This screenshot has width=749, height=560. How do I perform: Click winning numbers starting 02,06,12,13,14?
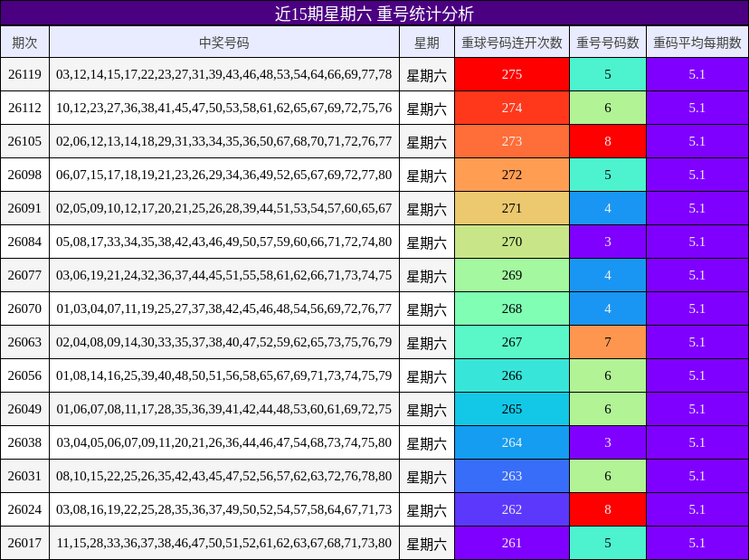coord(224,141)
